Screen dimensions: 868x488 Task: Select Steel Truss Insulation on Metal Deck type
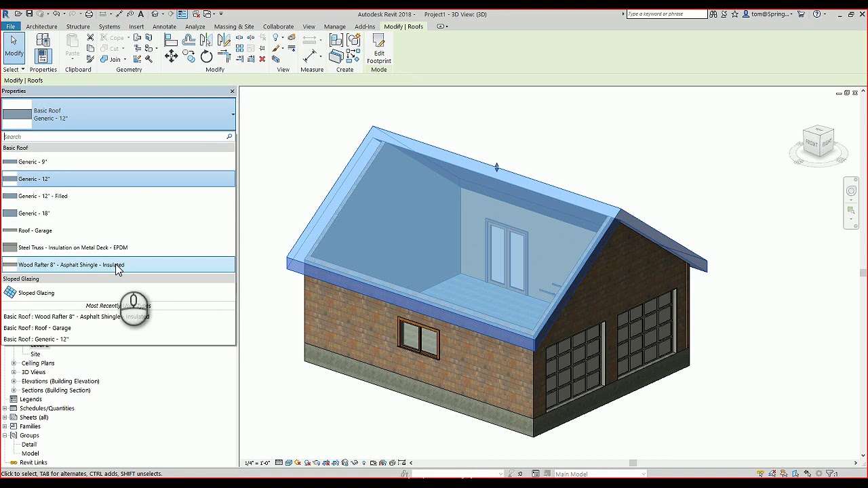(119, 247)
